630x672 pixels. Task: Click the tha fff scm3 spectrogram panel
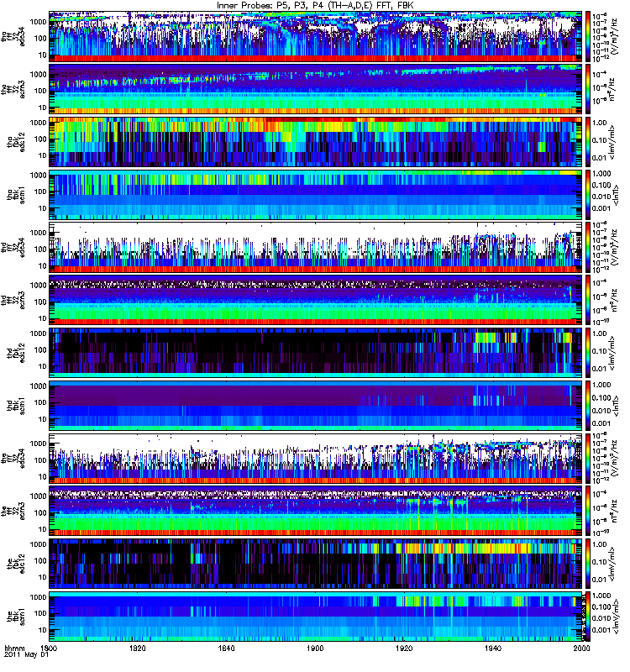tap(316, 89)
